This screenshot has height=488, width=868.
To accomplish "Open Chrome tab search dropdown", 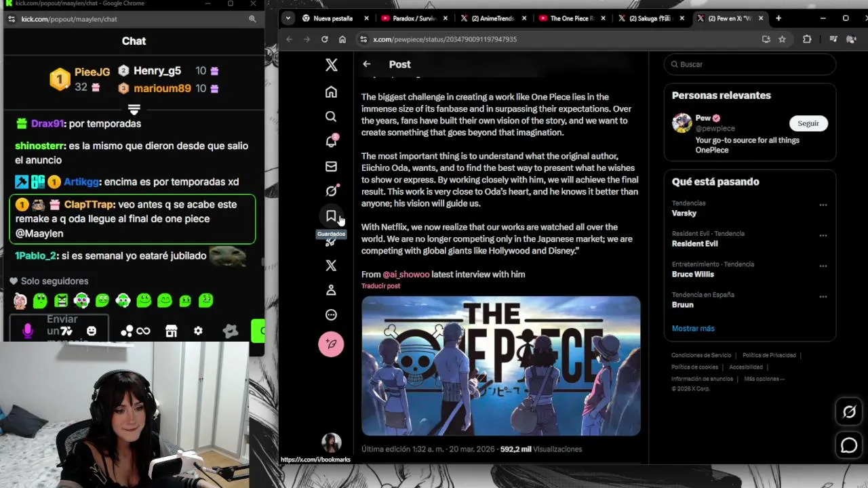I will coord(288,18).
